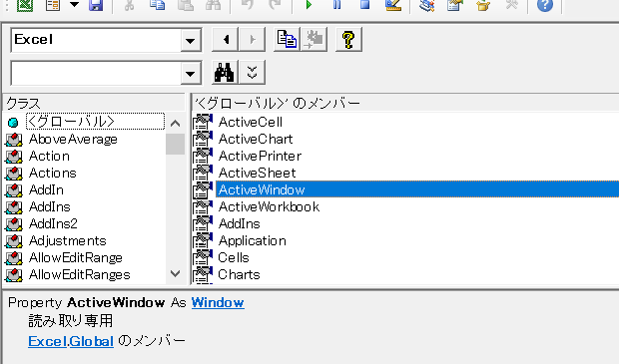The image size is (619, 364).
Task: Click the View Definition icon
Action: pos(314,40)
